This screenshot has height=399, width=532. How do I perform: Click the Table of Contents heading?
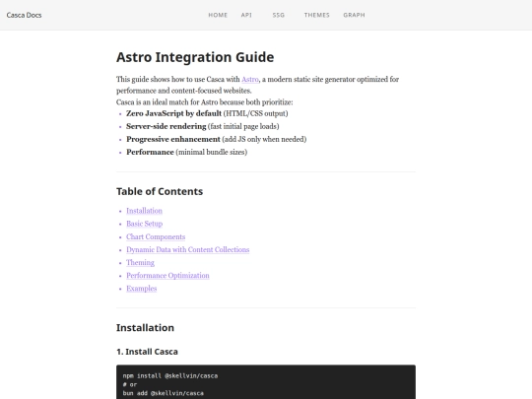click(x=160, y=191)
